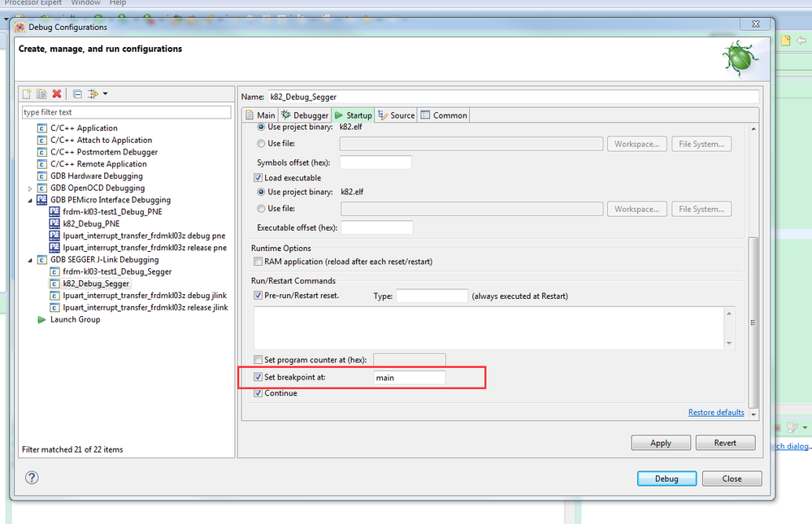Select C/C++ Postmortem Debugger type
This screenshot has height=524, width=812.
coord(103,152)
